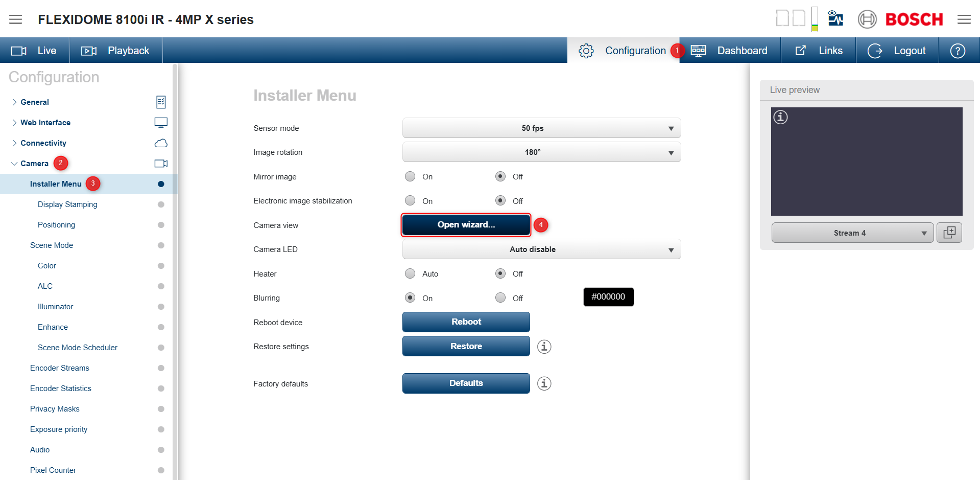Switch to the Live tab
Viewport: 980px width, 480px height.
[35, 51]
